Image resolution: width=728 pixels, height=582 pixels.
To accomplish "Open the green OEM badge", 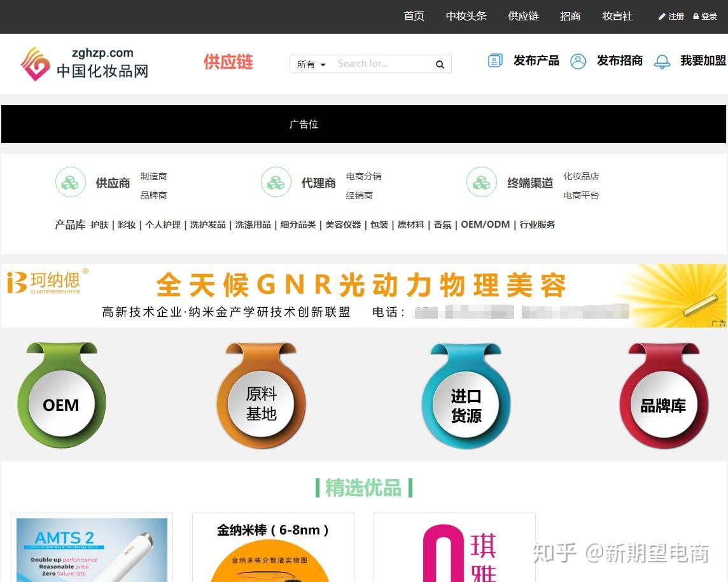I will (62, 396).
